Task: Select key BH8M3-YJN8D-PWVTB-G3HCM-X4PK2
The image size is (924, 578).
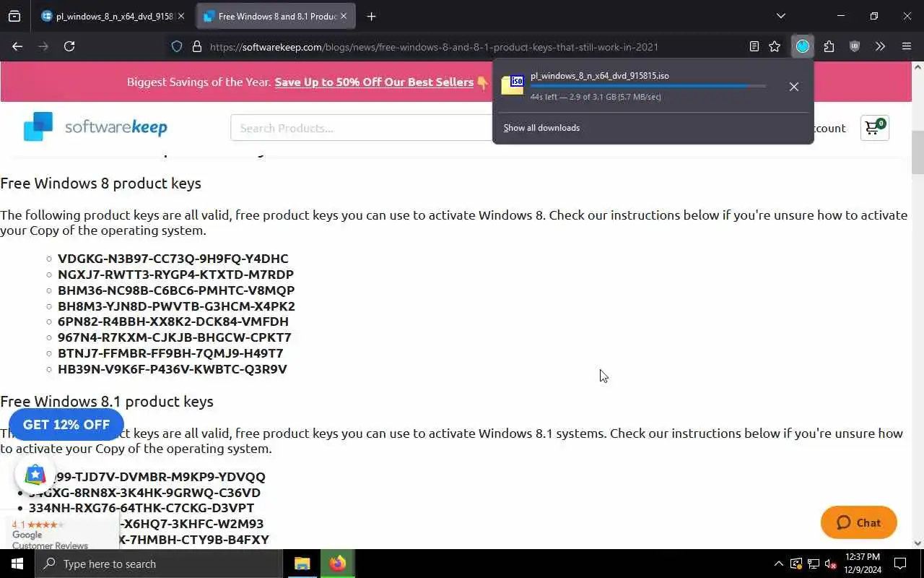Action: tap(176, 306)
